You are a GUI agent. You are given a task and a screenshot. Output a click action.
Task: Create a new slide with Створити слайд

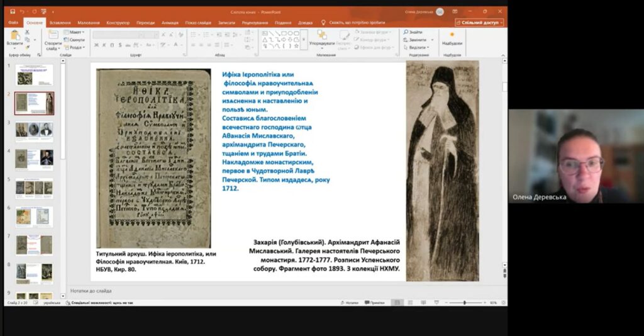point(53,40)
